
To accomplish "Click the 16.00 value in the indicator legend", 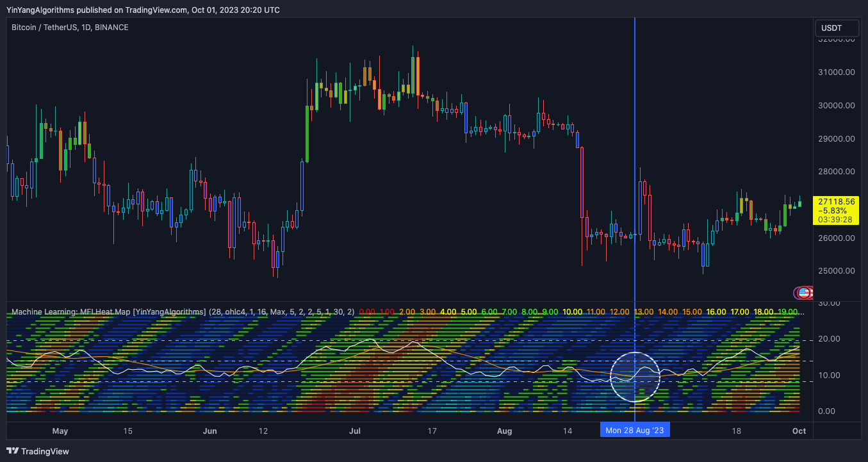I will (x=716, y=312).
